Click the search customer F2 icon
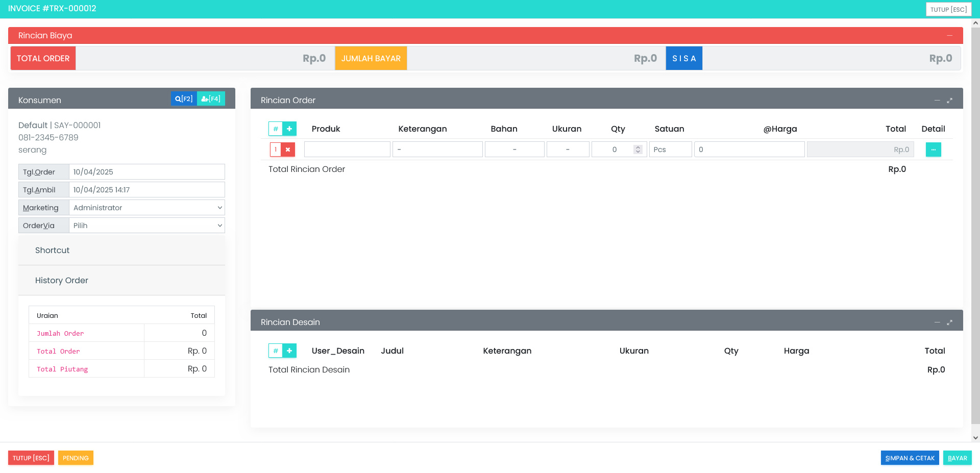 184,99
